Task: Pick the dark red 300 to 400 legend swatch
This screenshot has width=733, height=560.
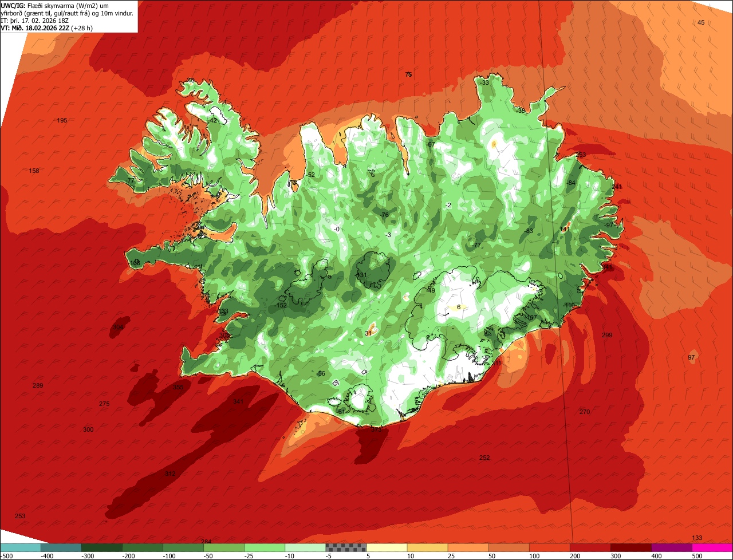Action: click(630, 547)
